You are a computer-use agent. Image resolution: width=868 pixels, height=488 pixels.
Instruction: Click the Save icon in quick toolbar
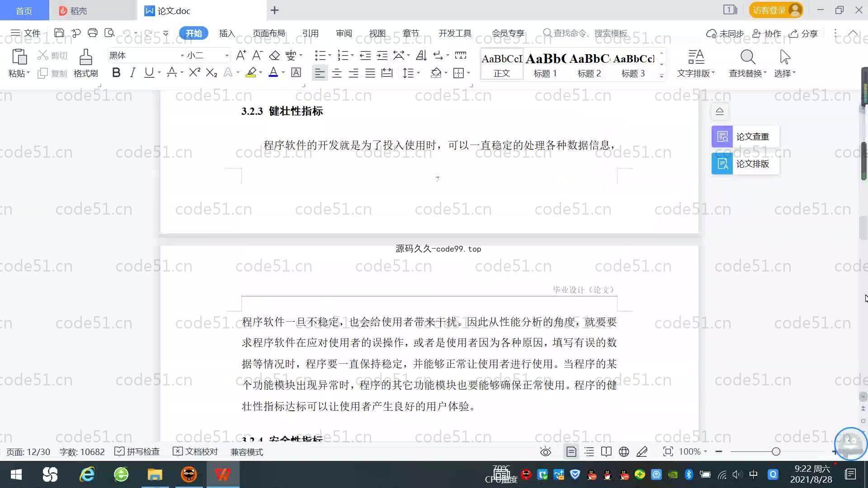[59, 33]
